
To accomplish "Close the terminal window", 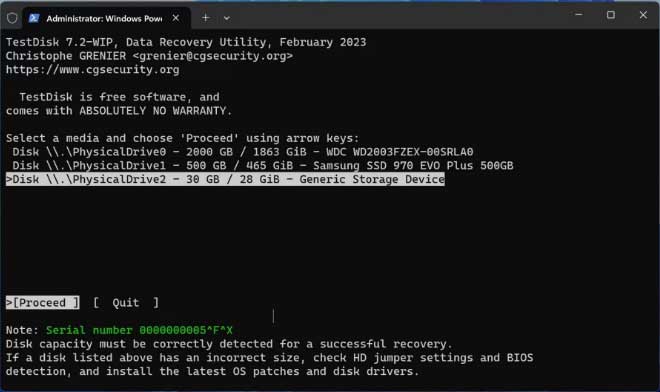I will click(643, 15).
